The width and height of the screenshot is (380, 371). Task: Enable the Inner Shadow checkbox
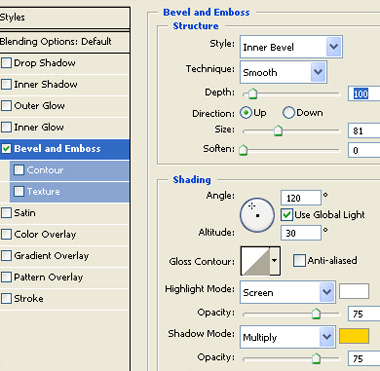pos(6,84)
